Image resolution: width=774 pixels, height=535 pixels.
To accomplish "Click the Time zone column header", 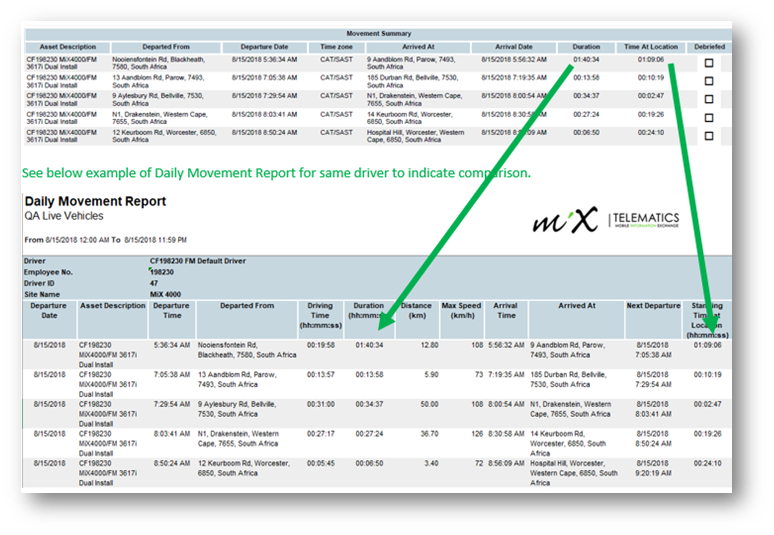I will point(336,47).
